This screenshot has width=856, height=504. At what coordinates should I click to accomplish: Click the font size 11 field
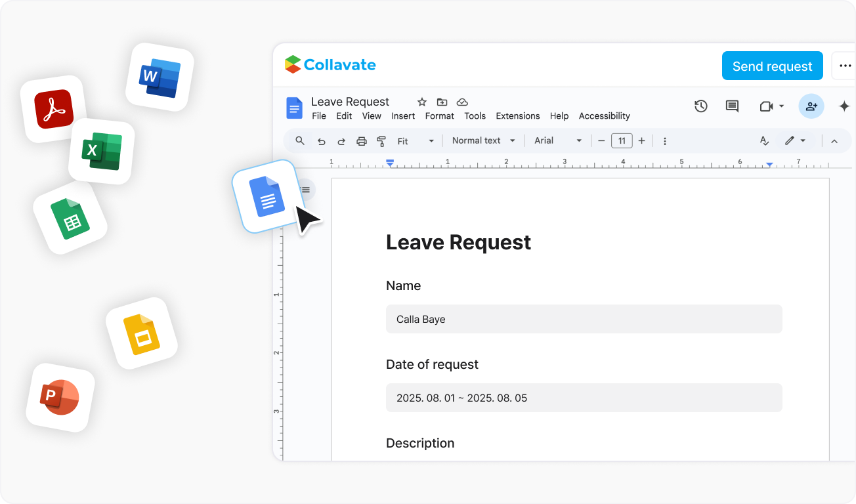622,141
